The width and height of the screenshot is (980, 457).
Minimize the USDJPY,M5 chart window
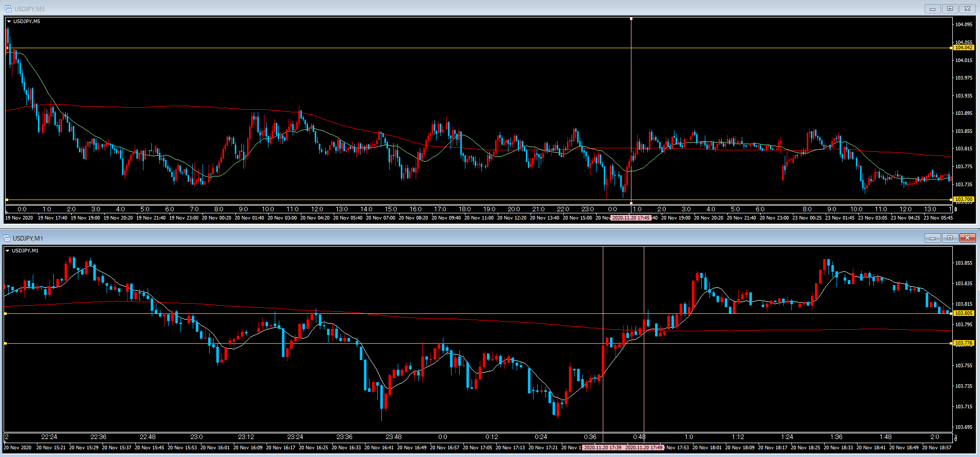click(932, 9)
